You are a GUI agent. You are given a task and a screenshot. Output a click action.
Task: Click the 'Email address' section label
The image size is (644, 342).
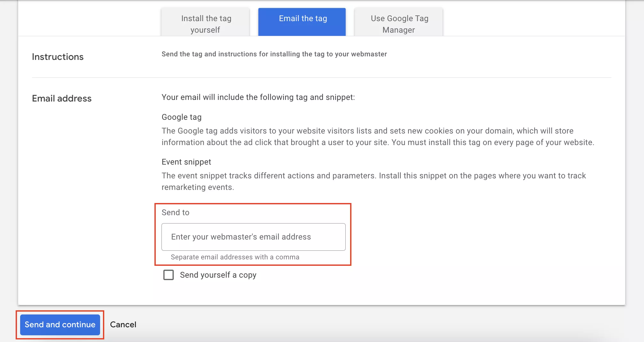[x=62, y=98]
